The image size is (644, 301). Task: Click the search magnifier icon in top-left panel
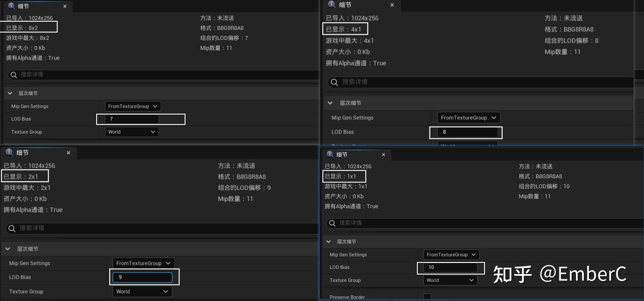13,75
